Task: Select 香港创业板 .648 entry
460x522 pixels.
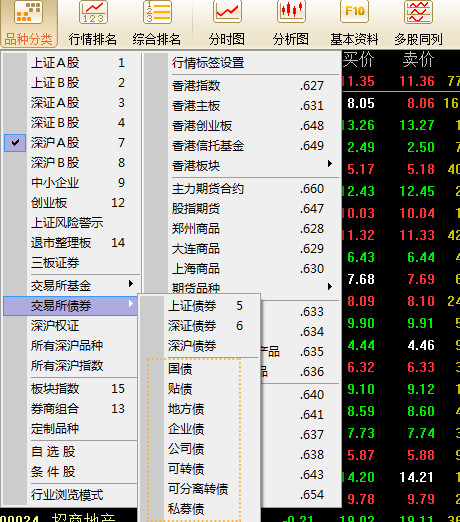Action: coord(242,126)
